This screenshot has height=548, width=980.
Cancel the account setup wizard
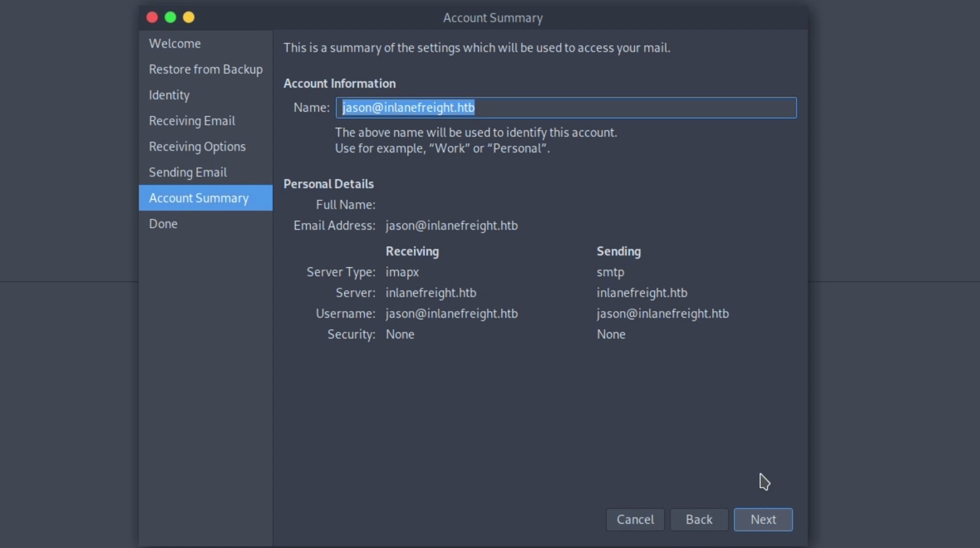635,519
